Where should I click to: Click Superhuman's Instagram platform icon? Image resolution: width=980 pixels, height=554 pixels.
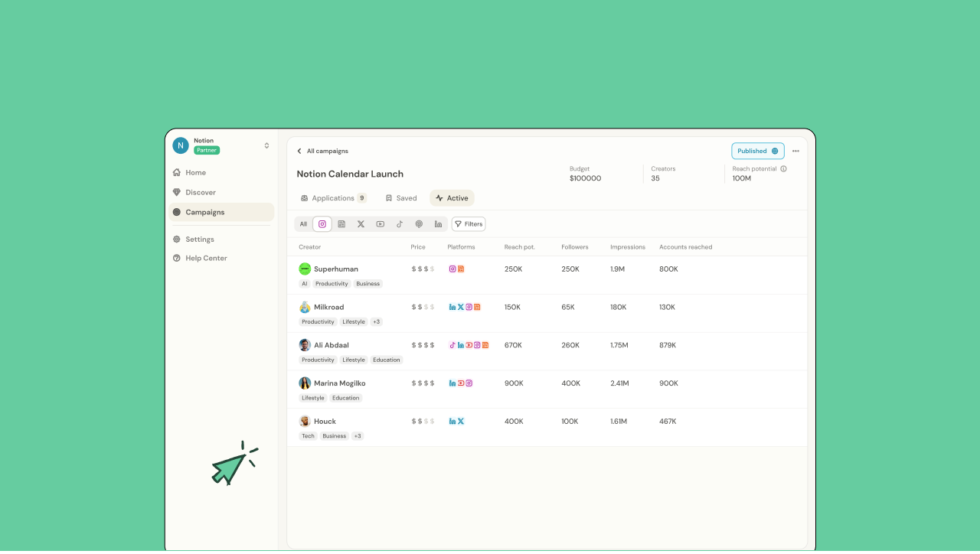452,269
